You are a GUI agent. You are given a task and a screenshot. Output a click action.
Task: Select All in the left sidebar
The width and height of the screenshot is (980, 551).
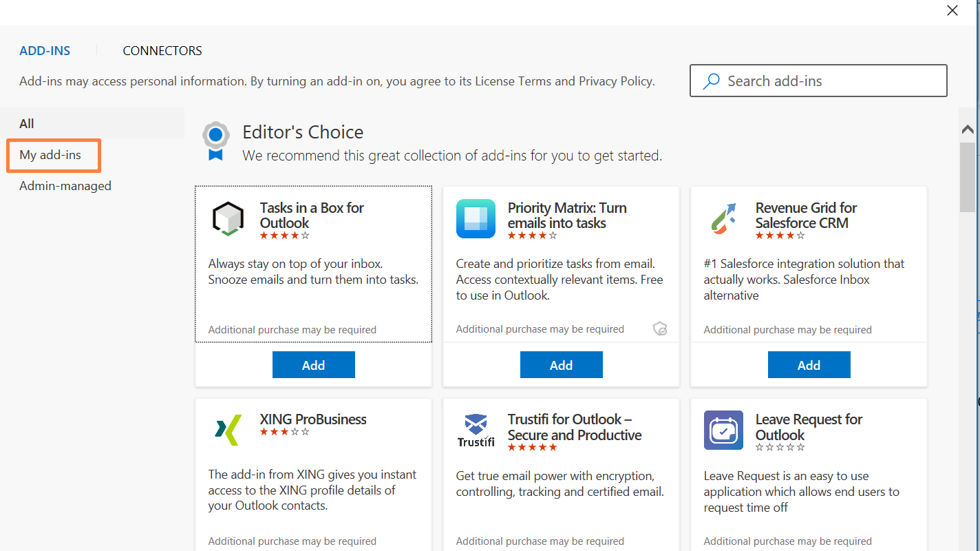tap(27, 124)
